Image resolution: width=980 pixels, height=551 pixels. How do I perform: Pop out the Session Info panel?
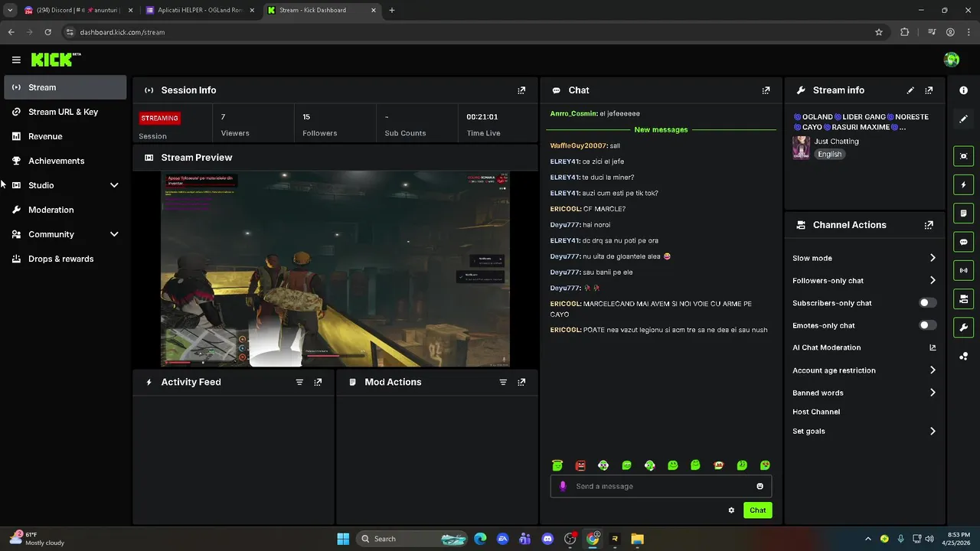pos(521,90)
